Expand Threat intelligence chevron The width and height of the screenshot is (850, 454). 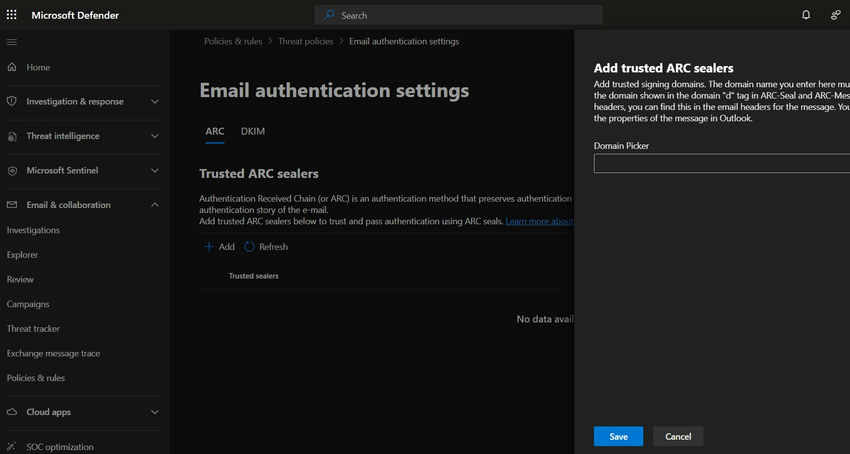pyautogui.click(x=154, y=136)
